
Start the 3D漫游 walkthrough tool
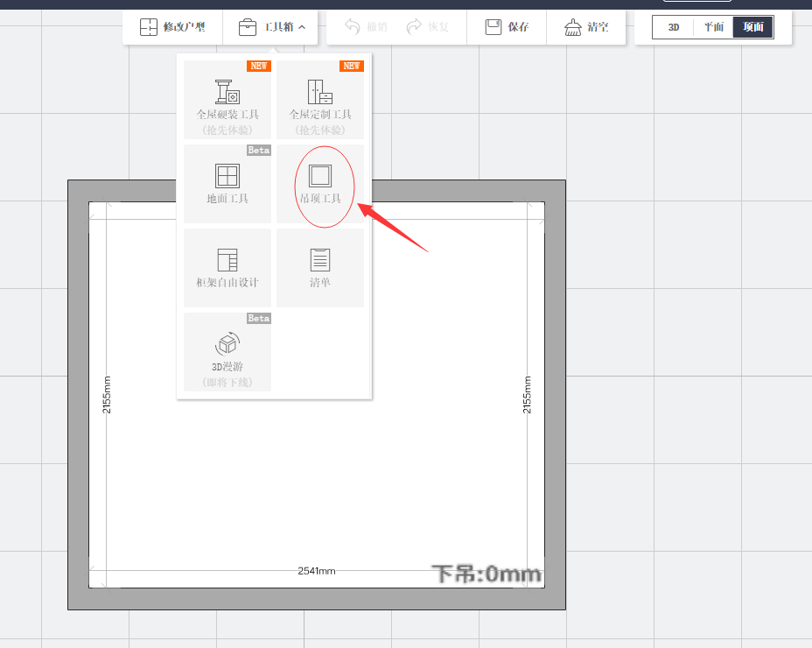[227, 352]
